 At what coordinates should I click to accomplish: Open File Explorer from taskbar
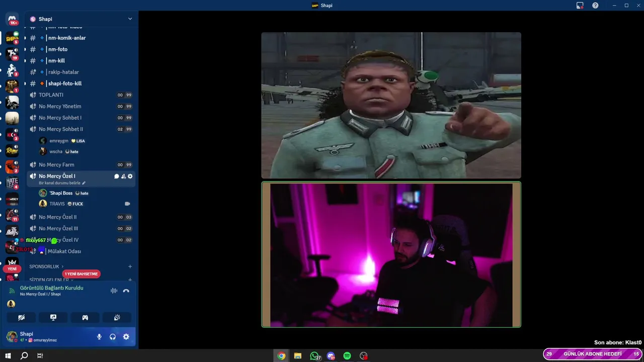[298, 356]
